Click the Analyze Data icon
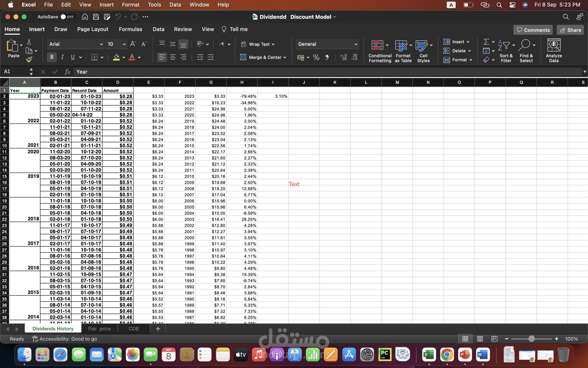Viewport: 588px width, 368px height. click(554, 50)
